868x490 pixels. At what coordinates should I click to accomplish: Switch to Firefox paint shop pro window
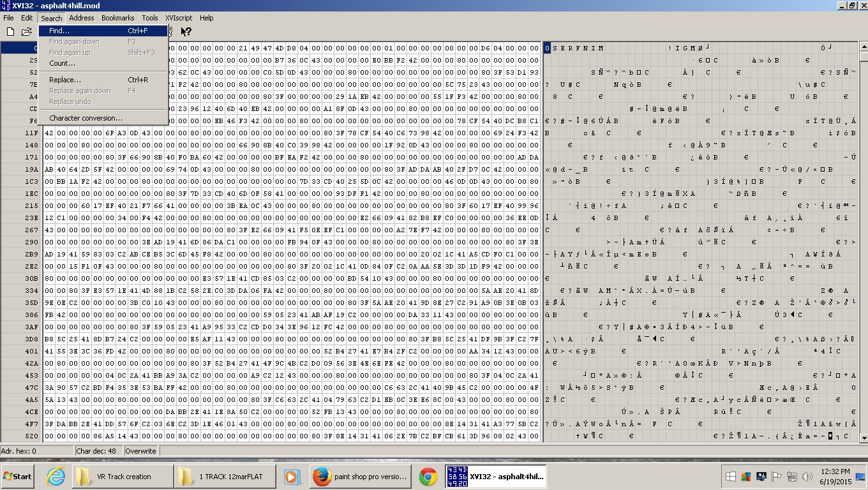pos(361,476)
